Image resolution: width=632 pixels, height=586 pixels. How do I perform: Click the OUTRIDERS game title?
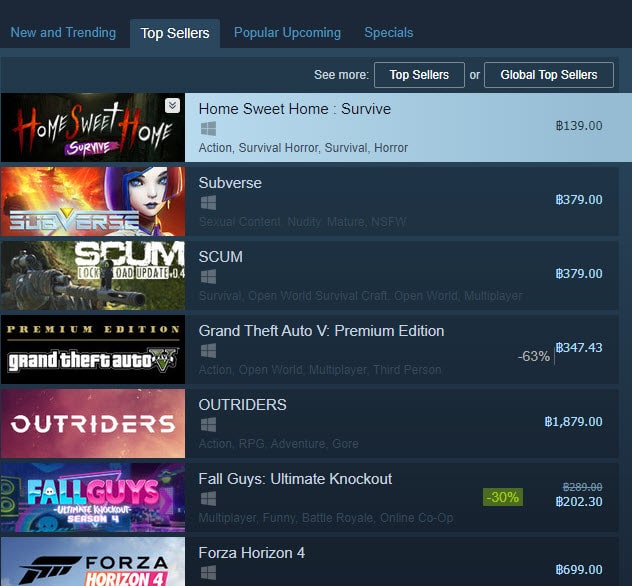(242, 405)
